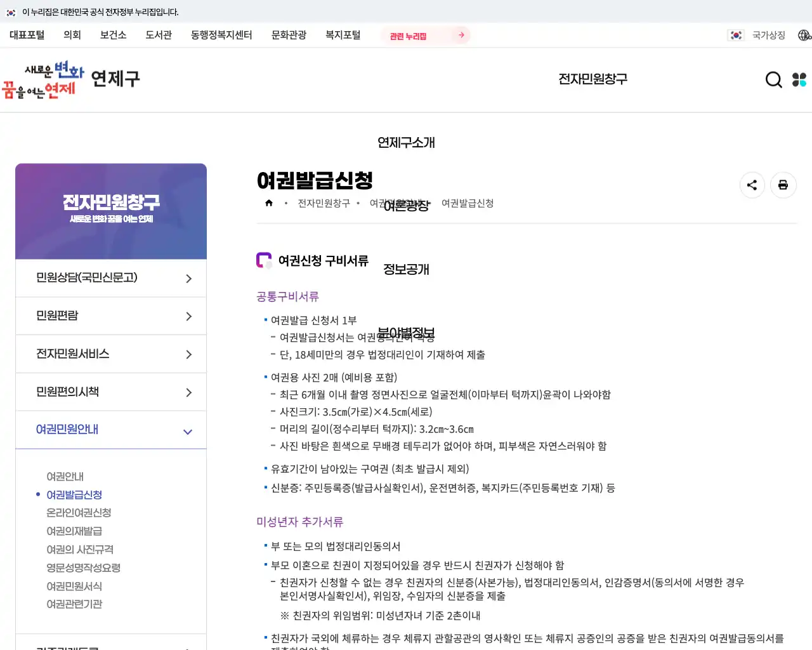Select the 여권민원서식 sidebar item

pyautogui.click(x=75, y=586)
